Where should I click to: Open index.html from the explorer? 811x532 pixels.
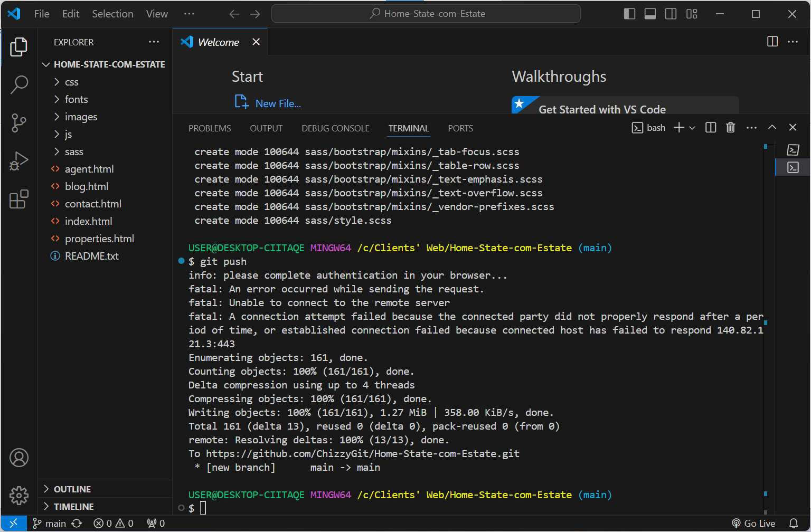pyautogui.click(x=88, y=221)
